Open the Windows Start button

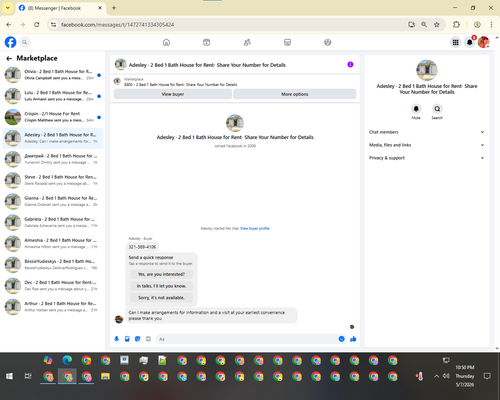coord(9,376)
